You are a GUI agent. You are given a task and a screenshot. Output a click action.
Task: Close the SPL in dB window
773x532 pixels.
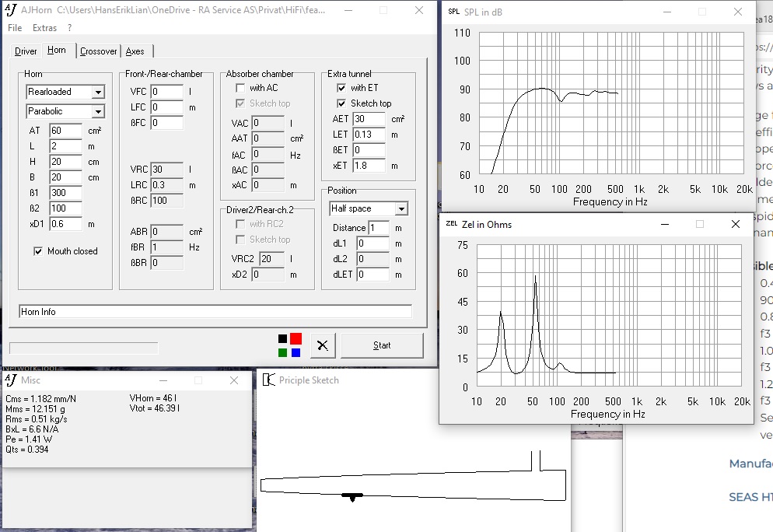[x=737, y=12]
